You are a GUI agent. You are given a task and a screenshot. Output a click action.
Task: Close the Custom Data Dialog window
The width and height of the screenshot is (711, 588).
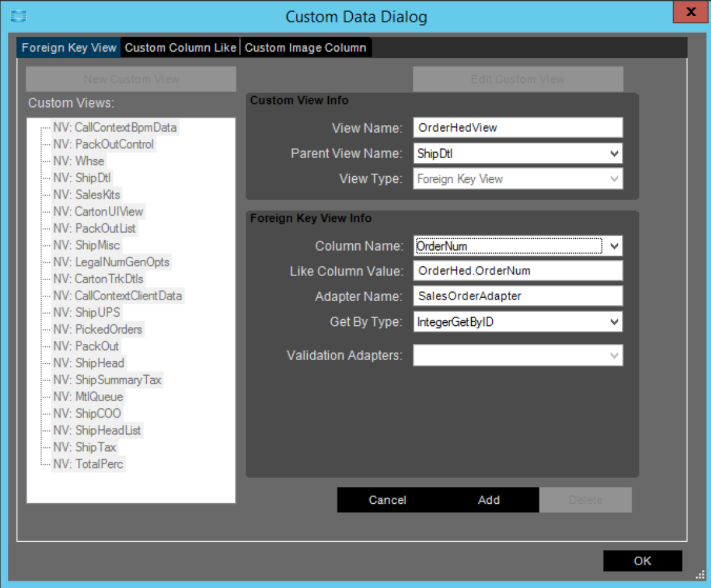click(691, 12)
